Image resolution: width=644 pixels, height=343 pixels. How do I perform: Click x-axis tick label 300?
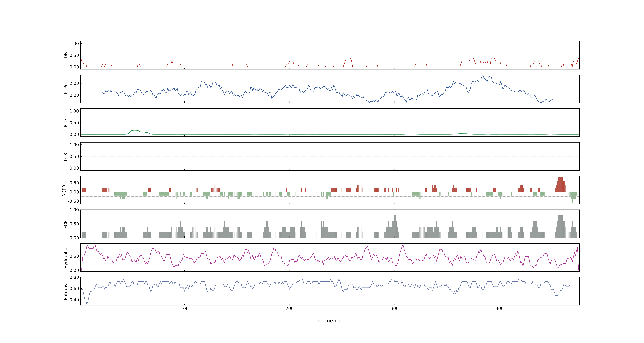point(395,309)
